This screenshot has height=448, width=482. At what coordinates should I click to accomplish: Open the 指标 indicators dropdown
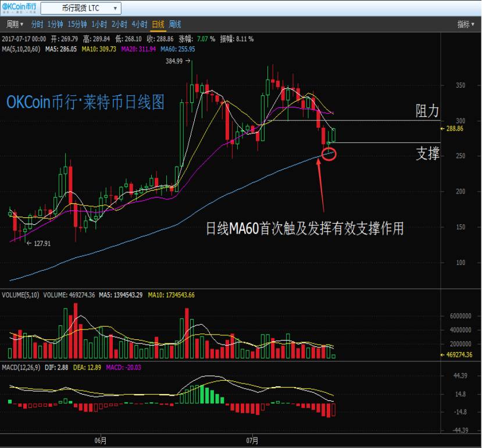pyautogui.click(x=466, y=24)
